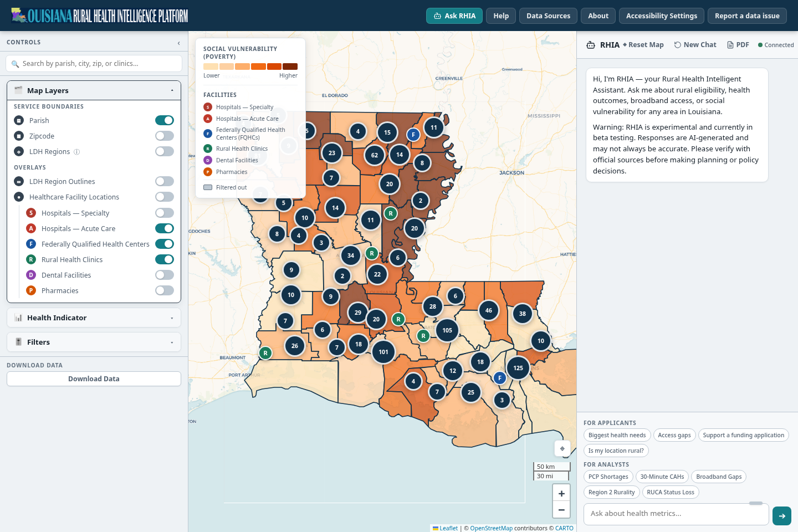Collapse the Map Layers section
The image size is (798, 532).
[x=94, y=90]
